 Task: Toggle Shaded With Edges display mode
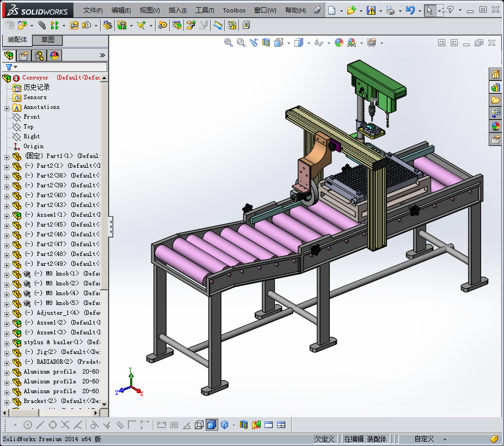(212, 425)
